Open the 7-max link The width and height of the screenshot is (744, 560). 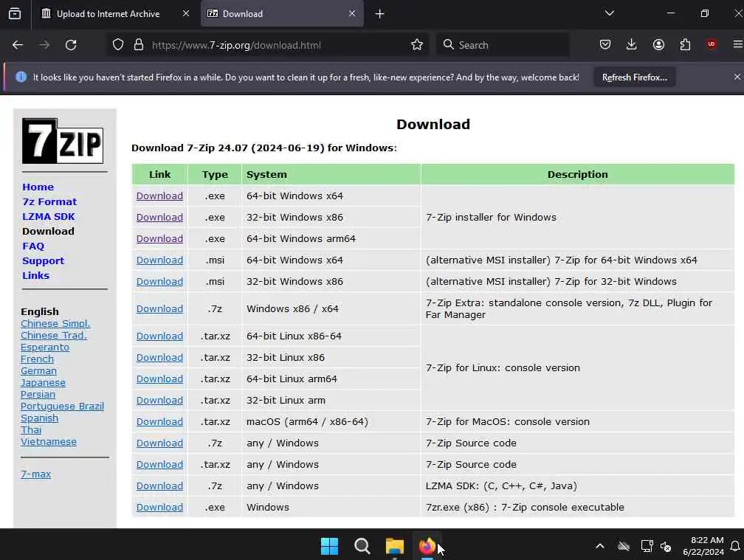(35, 474)
